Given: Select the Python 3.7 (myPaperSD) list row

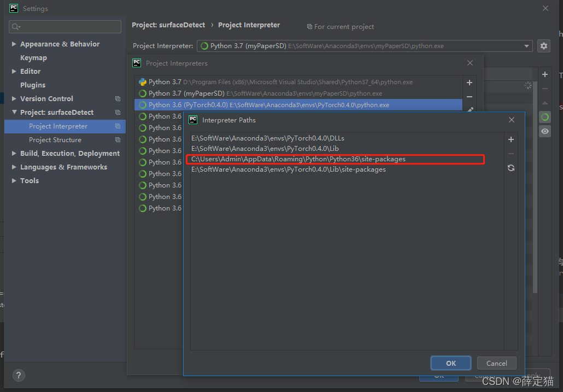Looking at the screenshot, I should pos(298,93).
